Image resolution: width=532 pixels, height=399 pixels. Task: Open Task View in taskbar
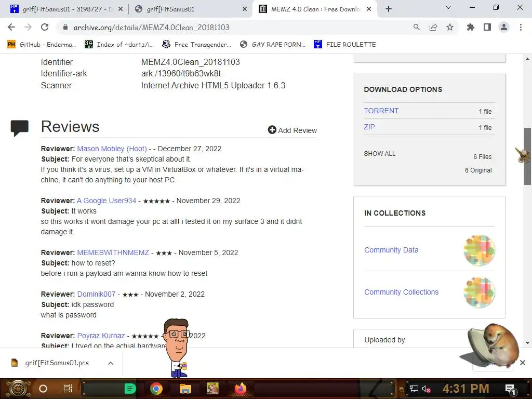click(68, 389)
